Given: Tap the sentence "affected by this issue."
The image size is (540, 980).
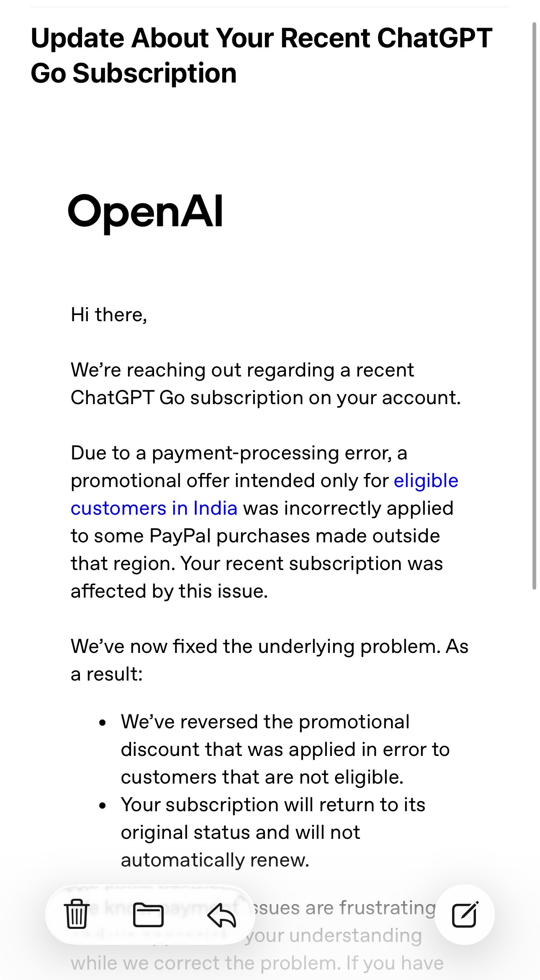Looking at the screenshot, I should click(169, 591).
